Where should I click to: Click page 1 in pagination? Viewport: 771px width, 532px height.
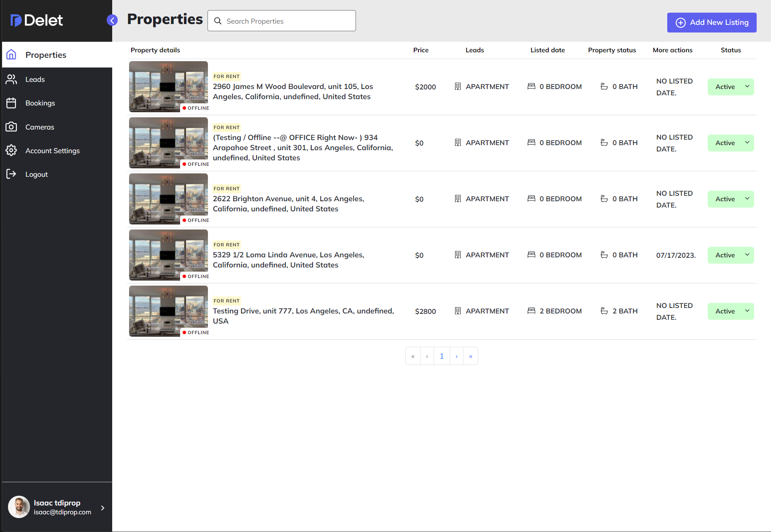pyautogui.click(x=442, y=356)
